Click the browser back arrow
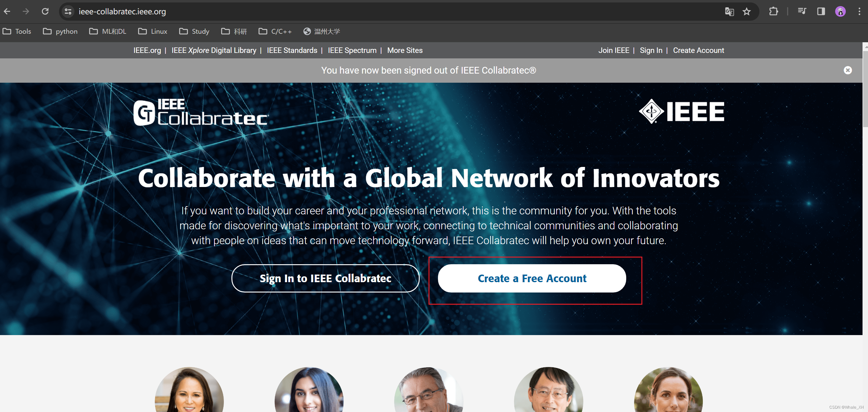This screenshot has width=868, height=412. pos(7,12)
